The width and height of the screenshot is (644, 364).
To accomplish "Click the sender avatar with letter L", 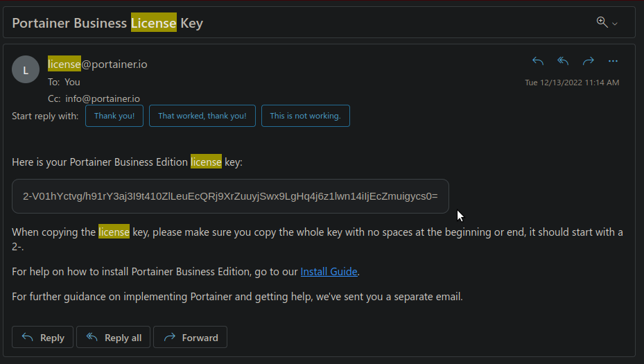I will [26, 69].
